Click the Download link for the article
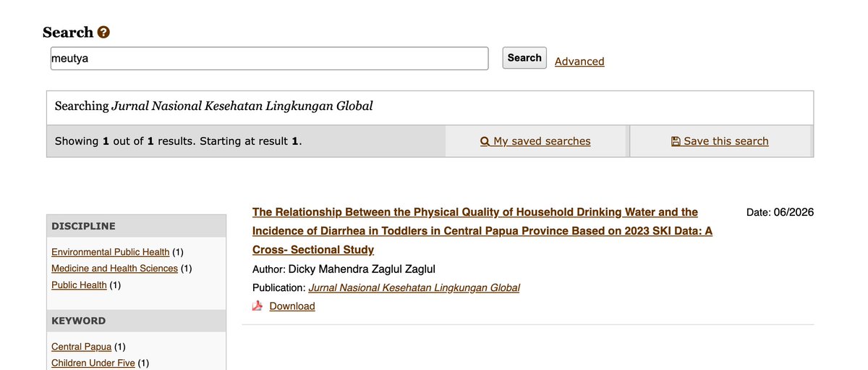868x370 pixels. pyautogui.click(x=292, y=306)
